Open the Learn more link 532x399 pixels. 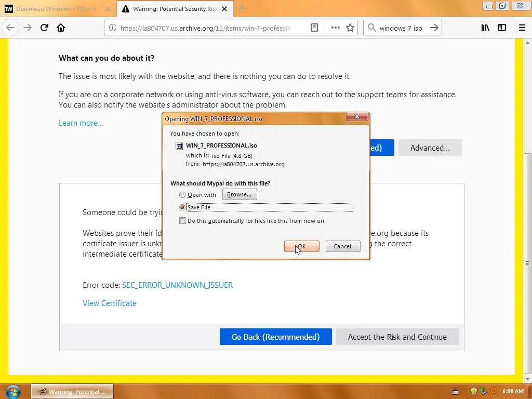(x=81, y=123)
